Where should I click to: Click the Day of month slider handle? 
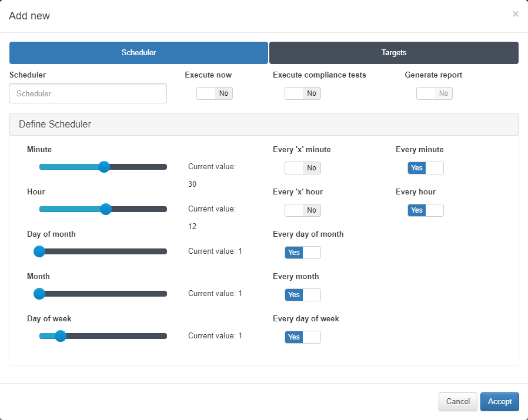point(39,251)
